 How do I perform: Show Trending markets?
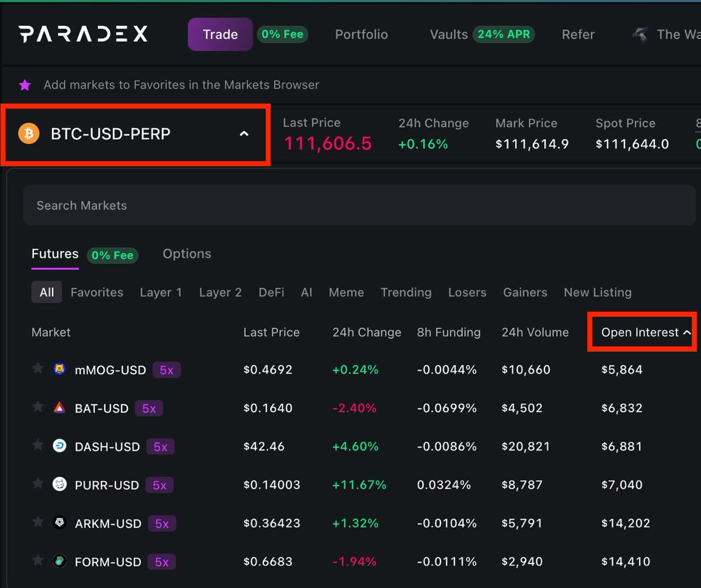tap(406, 292)
